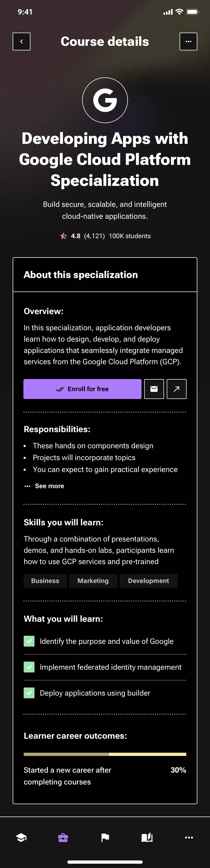Viewport: 210px width, 868px height.
Task: Share course using the external link arrow
Action: click(x=176, y=389)
